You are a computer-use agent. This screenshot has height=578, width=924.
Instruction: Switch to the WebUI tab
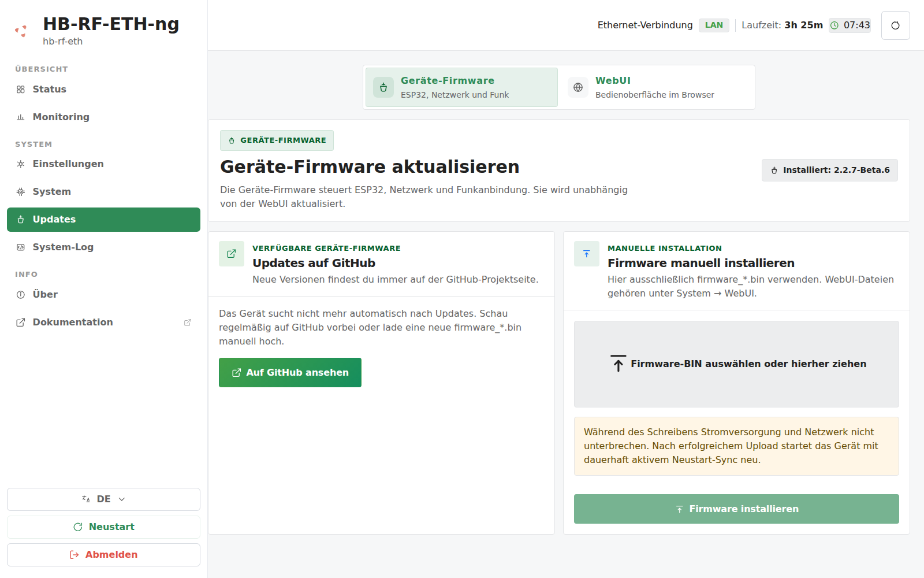[x=656, y=87]
